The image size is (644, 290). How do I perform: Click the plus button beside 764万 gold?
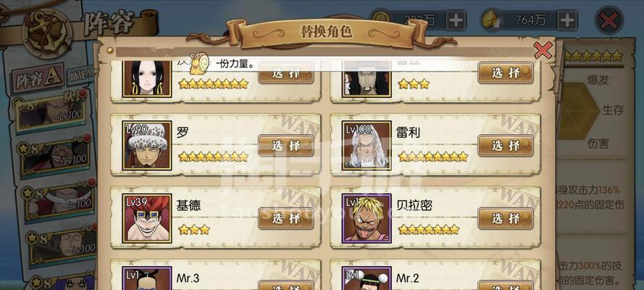pyautogui.click(x=566, y=20)
